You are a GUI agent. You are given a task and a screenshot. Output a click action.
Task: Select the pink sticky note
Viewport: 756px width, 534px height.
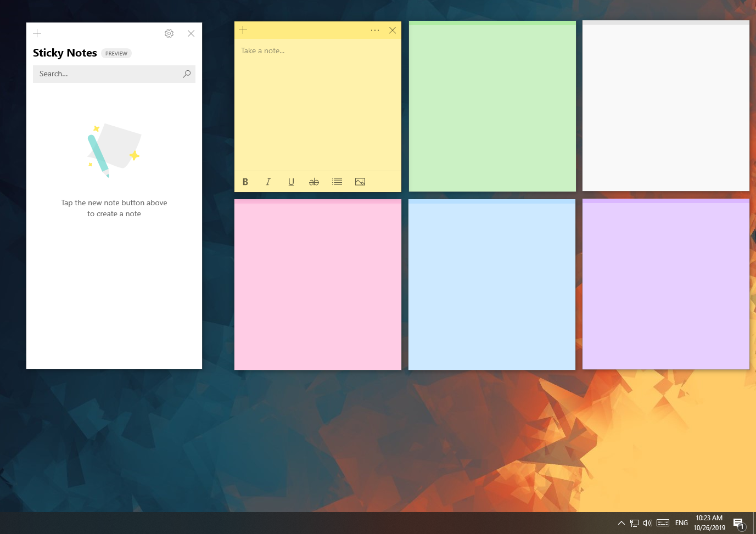[317, 285]
